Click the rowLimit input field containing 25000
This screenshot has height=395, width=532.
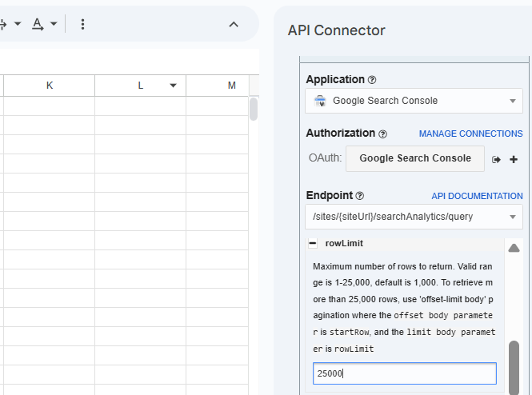coord(404,373)
